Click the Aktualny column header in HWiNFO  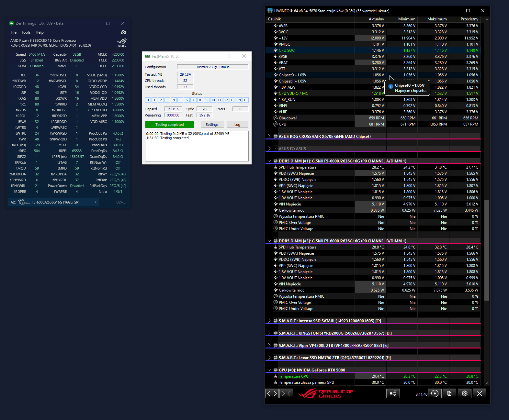point(370,19)
